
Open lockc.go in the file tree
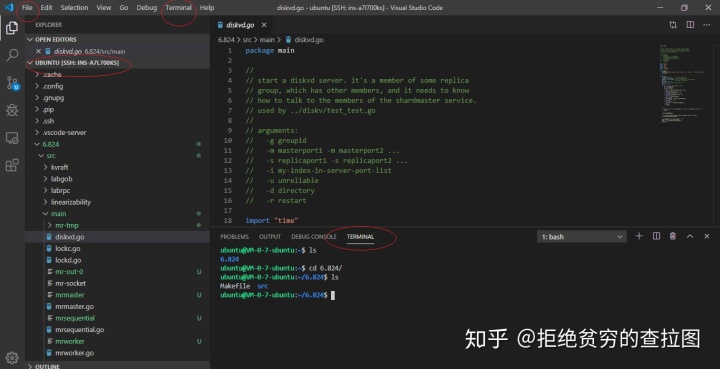pyautogui.click(x=118, y=248)
